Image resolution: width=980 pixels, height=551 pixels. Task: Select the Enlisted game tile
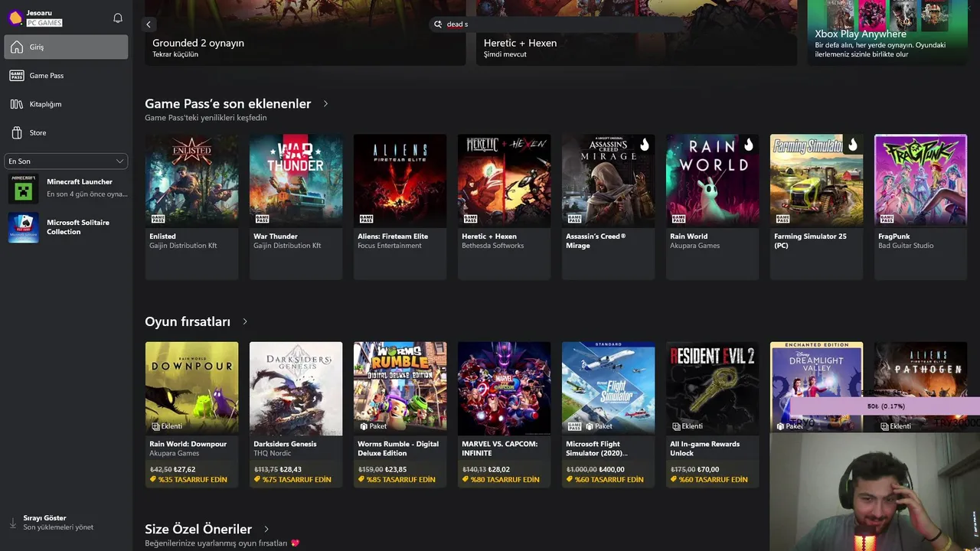[191, 207]
